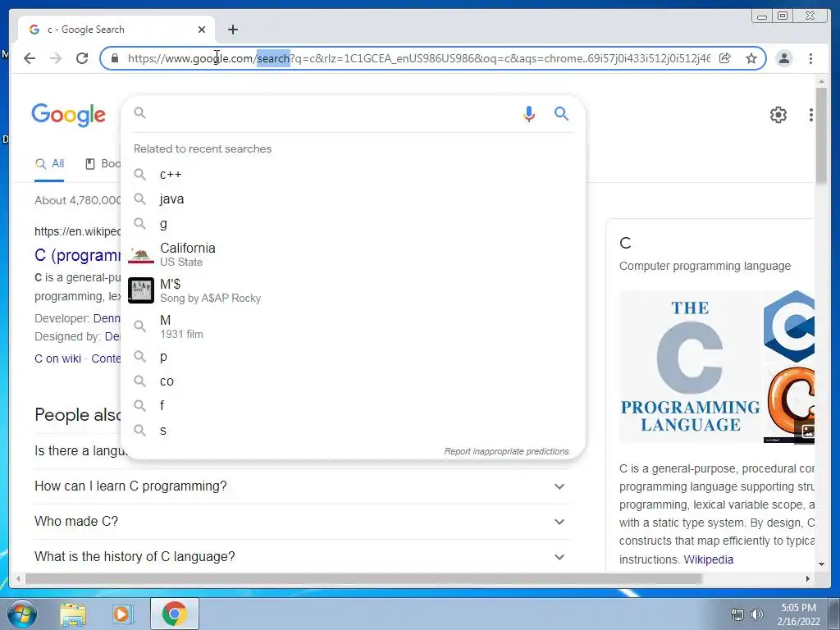Pick the M'$ song by A$AP Rocky
Screen dimensions: 840x630
[x=353, y=290]
